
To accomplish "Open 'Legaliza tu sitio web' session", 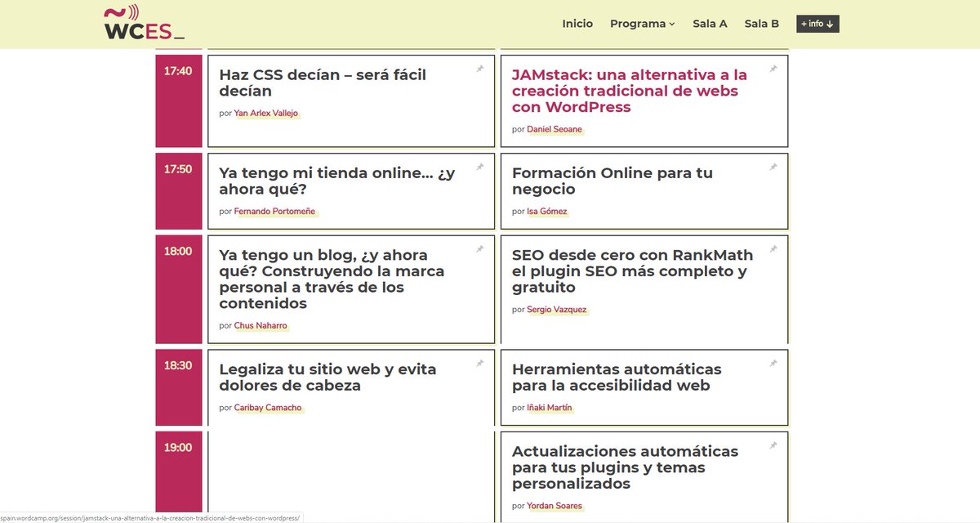I will (x=327, y=377).
